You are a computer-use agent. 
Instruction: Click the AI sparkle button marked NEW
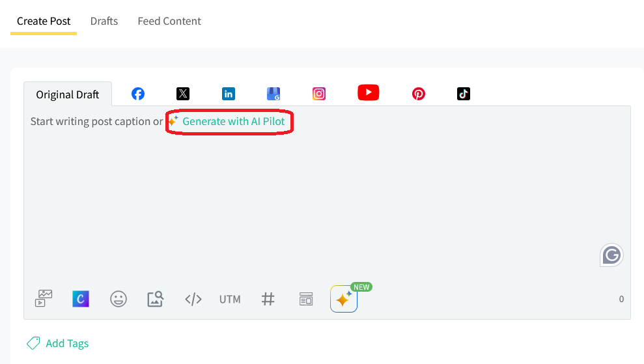344,299
